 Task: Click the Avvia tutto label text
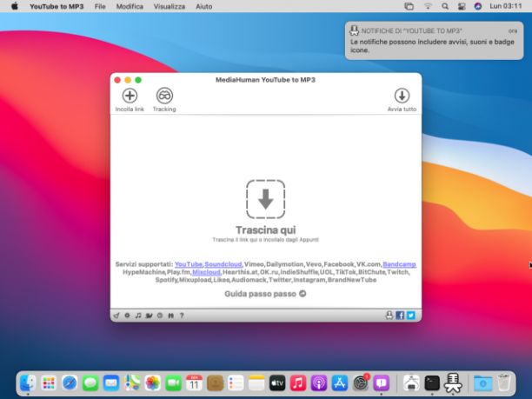click(402, 109)
